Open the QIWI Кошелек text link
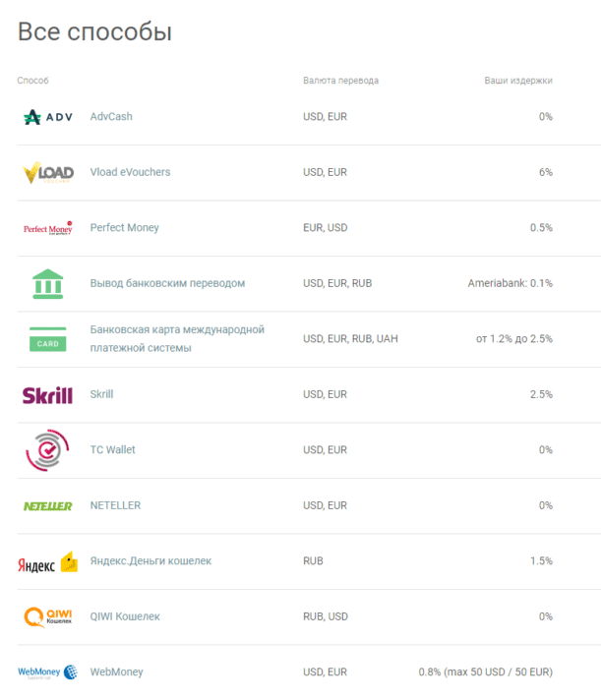This screenshot has width=601, height=700. point(125,616)
